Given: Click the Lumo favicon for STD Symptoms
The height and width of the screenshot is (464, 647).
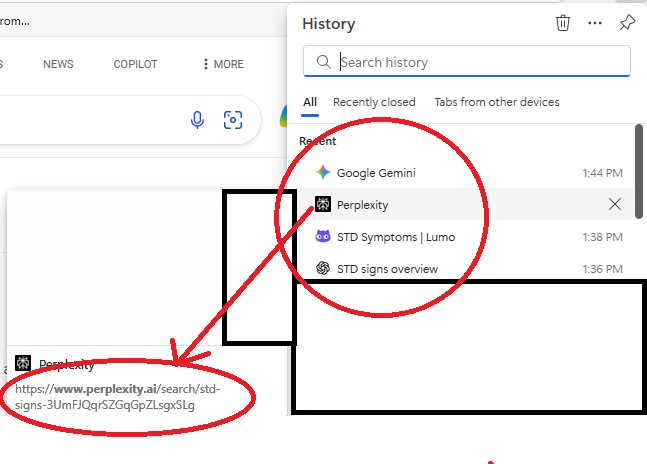Looking at the screenshot, I should (x=323, y=236).
